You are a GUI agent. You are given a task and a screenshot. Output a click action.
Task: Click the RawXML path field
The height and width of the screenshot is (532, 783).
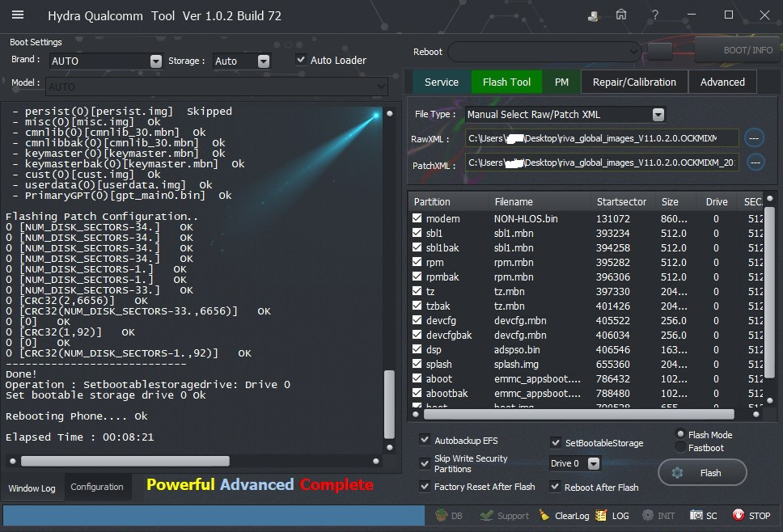[601, 138]
